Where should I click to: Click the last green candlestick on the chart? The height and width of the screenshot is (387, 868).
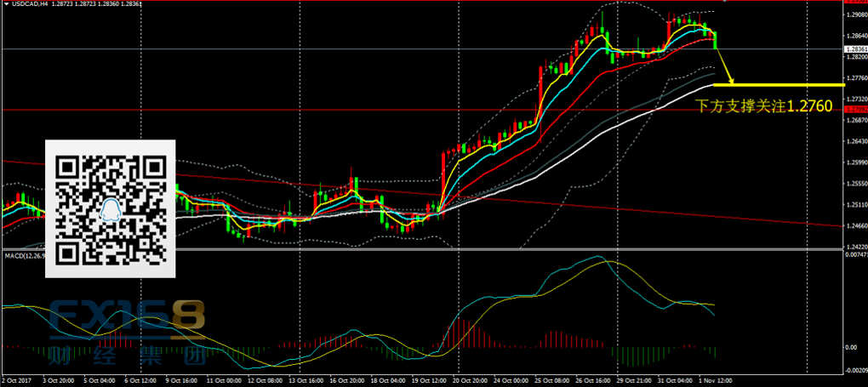[x=715, y=39]
